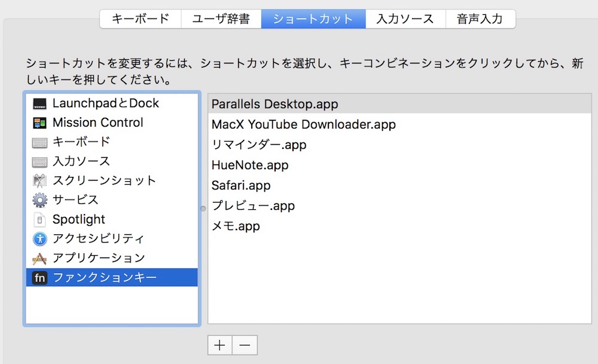Click the Spotlight document icon

point(39,219)
